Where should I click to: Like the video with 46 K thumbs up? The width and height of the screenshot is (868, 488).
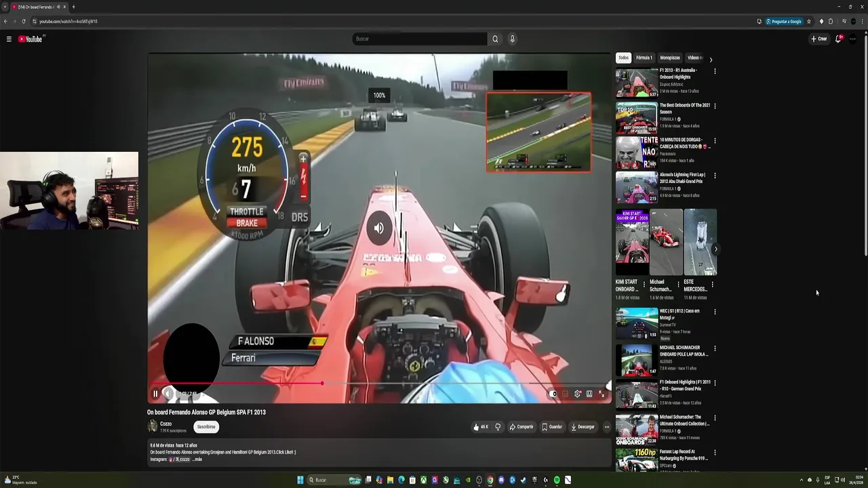point(481,427)
